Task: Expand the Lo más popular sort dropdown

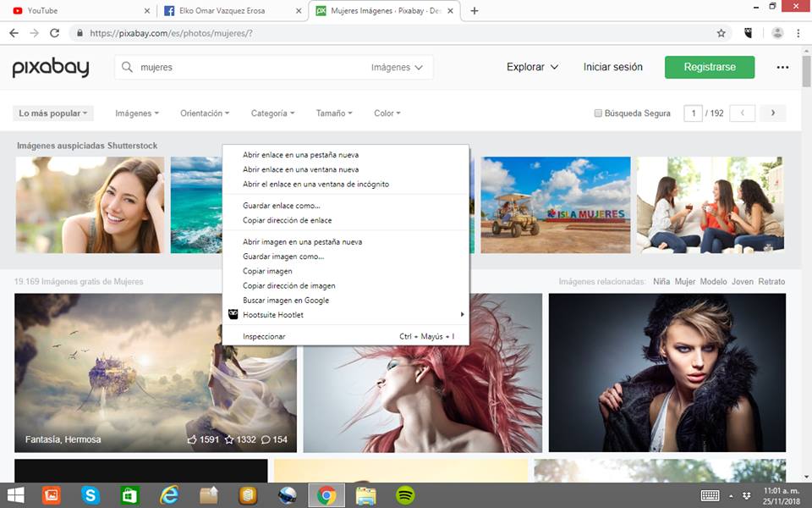Action: point(53,113)
